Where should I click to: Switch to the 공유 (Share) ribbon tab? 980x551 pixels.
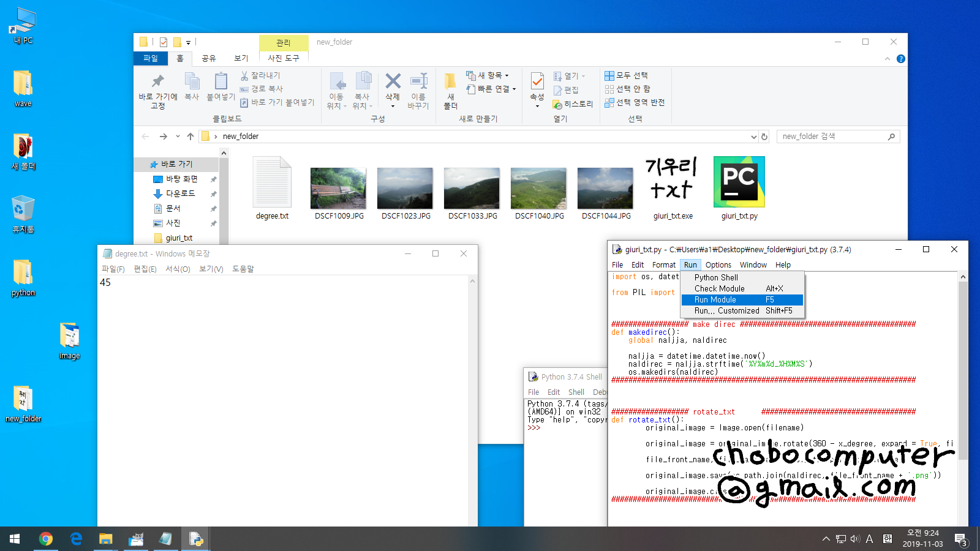209,58
